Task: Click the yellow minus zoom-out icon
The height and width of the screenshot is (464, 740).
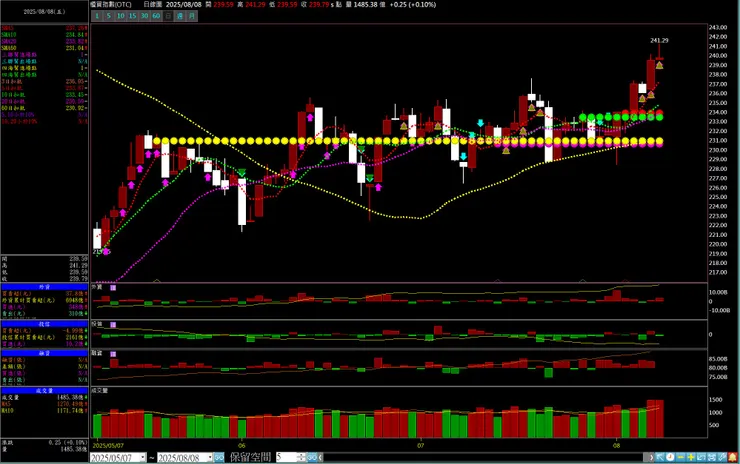Action: click(681, 457)
